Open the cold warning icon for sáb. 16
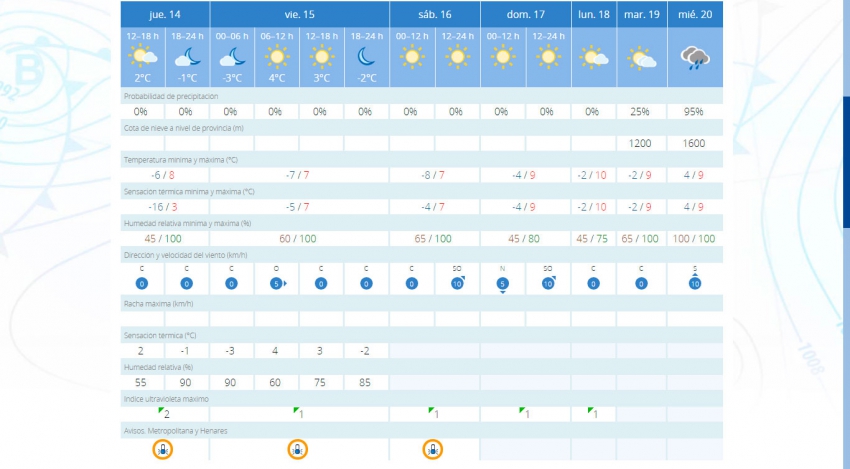 pyautogui.click(x=433, y=449)
